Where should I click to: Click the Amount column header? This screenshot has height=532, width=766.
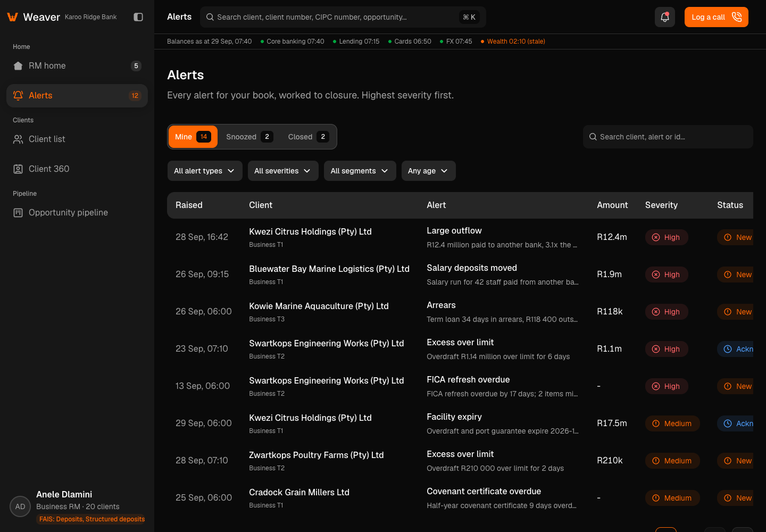612,205
